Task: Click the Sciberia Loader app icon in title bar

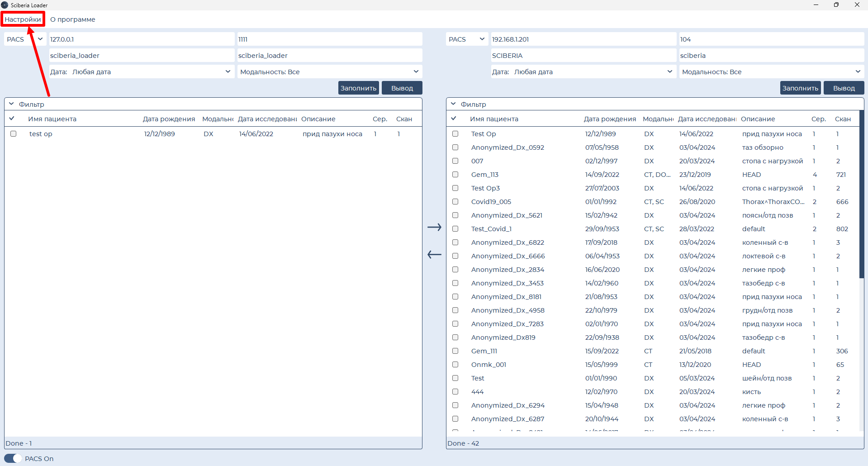Action: point(5,5)
